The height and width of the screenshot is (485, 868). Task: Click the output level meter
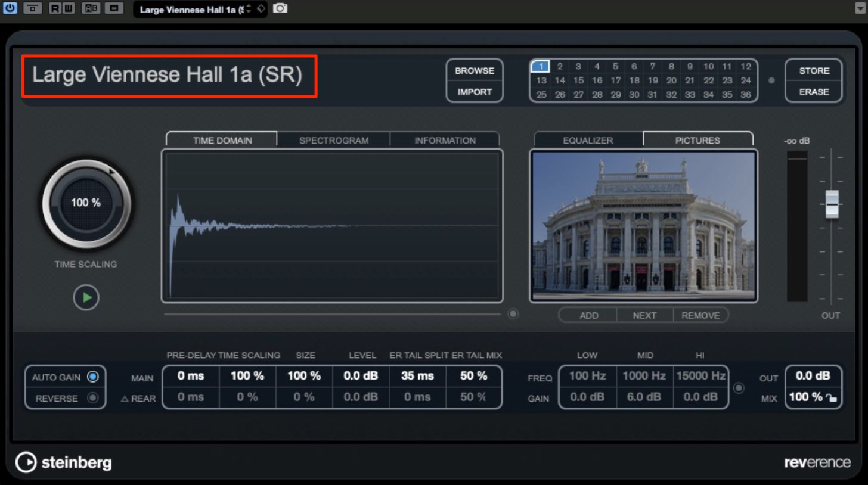[797, 226]
